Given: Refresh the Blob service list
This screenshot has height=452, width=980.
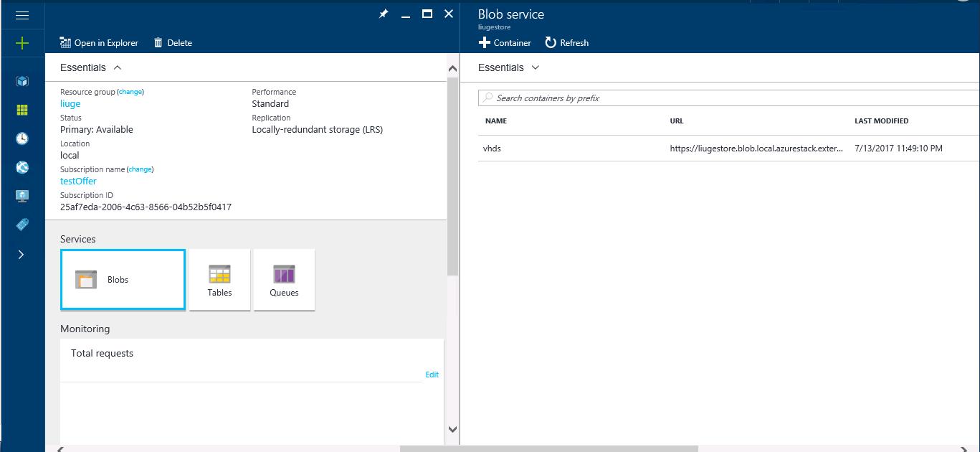Looking at the screenshot, I should 567,43.
